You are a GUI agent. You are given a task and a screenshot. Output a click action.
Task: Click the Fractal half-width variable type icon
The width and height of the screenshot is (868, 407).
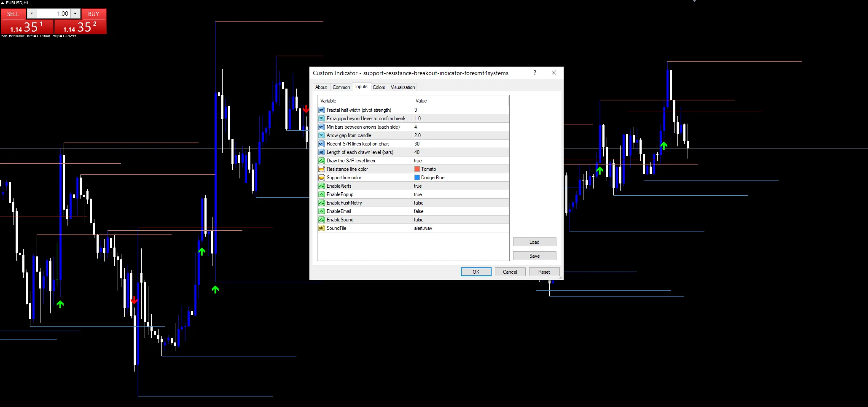[x=321, y=110]
